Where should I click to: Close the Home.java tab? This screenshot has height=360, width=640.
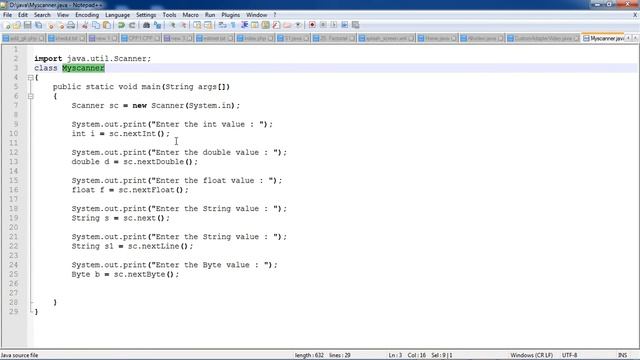pyautogui.click(x=454, y=38)
